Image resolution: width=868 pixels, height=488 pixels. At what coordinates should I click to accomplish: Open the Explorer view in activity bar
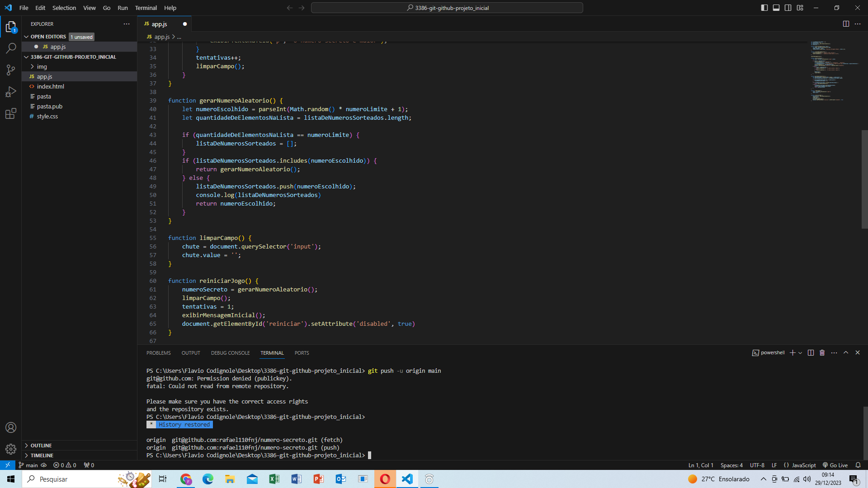click(11, 27)
